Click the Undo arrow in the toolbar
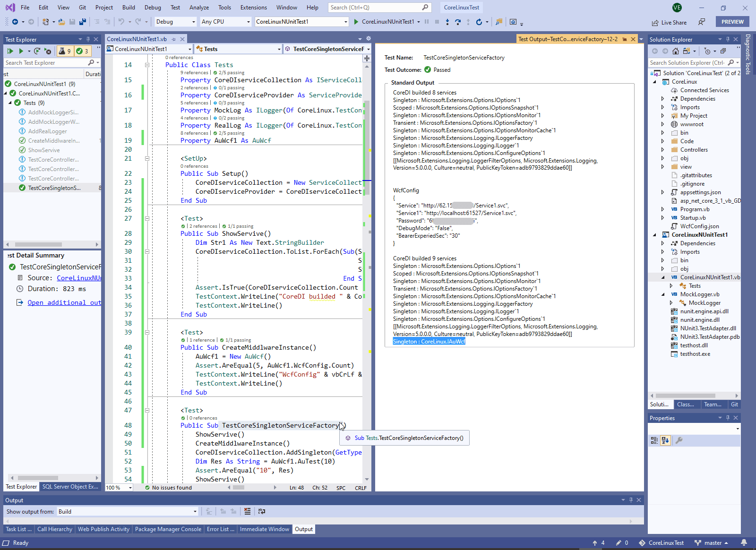Viewport: 756px width, 550px height. pos(121,22)
